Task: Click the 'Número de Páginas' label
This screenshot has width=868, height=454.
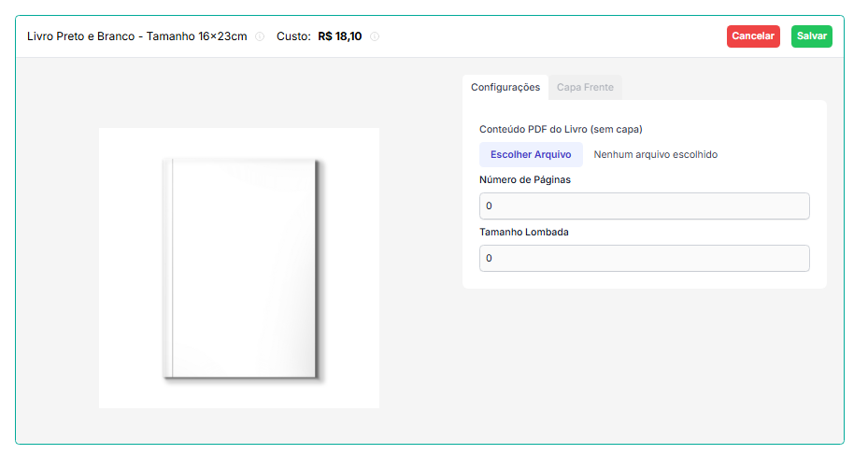Action: (x=524, y=179)
